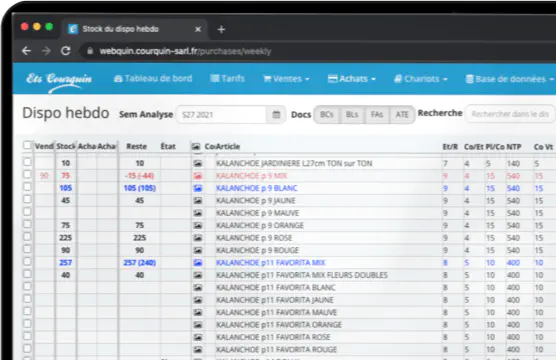Check the KALANCHOE p 9 BLANC row checkbox

[27, 187]
